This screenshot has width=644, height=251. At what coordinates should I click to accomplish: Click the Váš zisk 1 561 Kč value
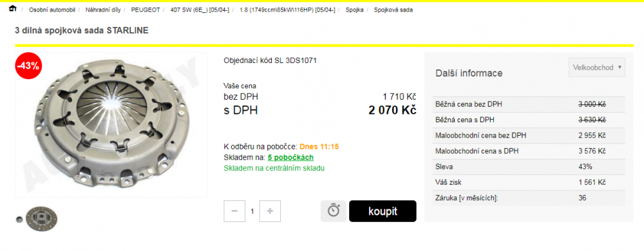click(x=592, y=183)
